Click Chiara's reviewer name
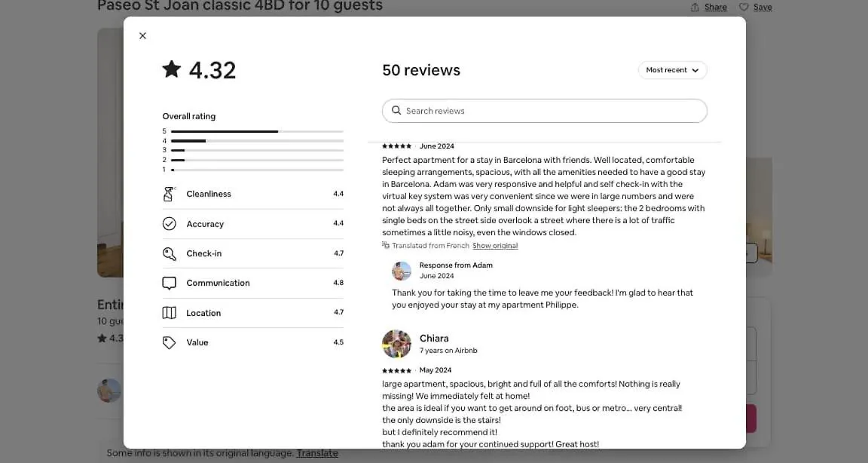Screen dimensions: 868x463 pos(434,339)
